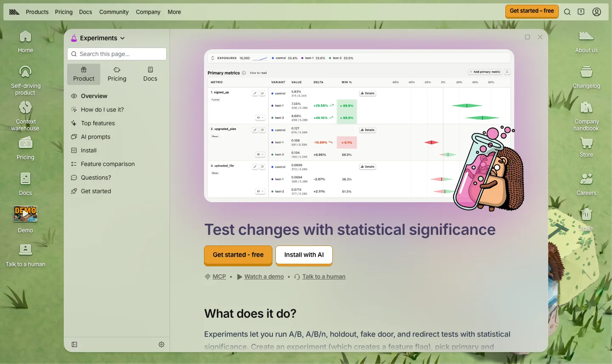Open the top bar Pricing menu item

[x=64, y=12]
